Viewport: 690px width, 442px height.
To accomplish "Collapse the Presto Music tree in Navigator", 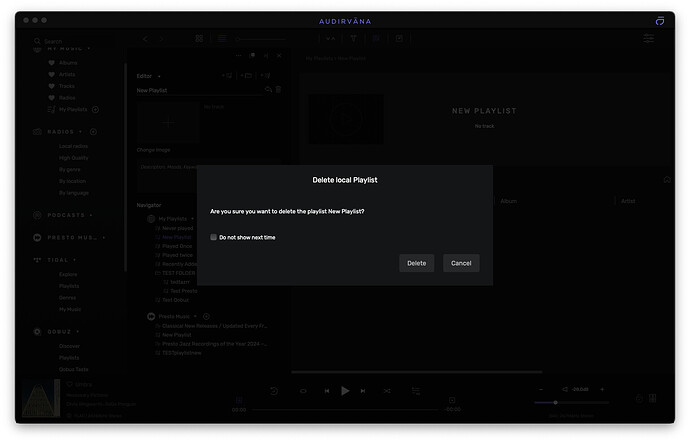I will (195, 317).
